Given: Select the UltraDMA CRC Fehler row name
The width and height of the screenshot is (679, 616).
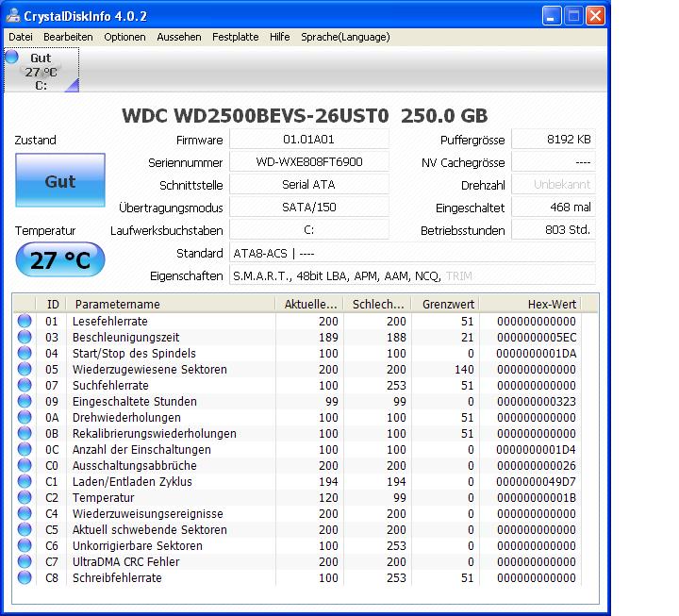Looking at the screenshot, I should [x=126, y=562].
